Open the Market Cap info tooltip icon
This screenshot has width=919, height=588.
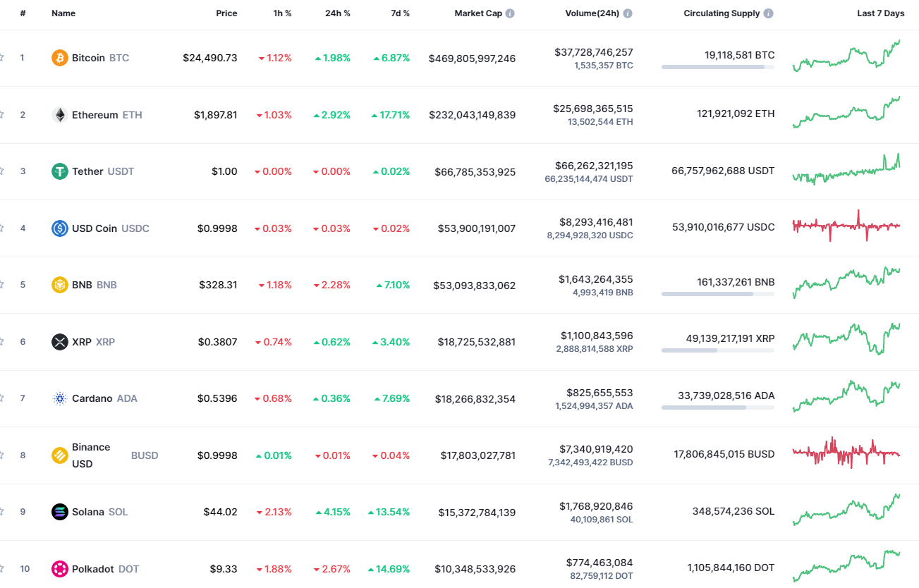click(509, 13)
